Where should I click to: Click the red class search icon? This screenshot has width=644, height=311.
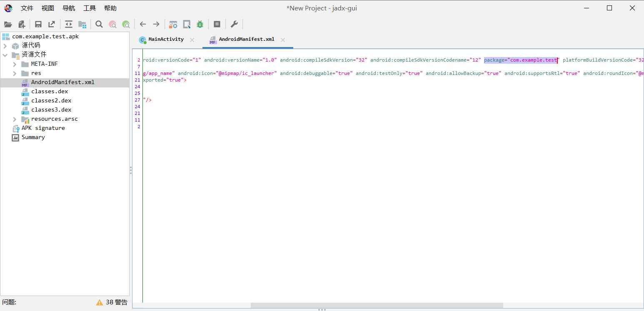point(112,24)
